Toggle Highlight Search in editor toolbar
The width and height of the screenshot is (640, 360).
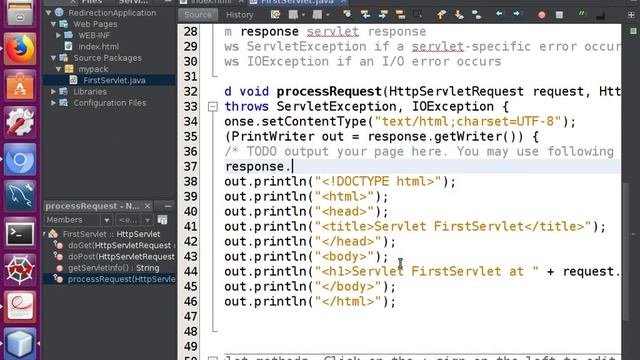click(400, 15)
